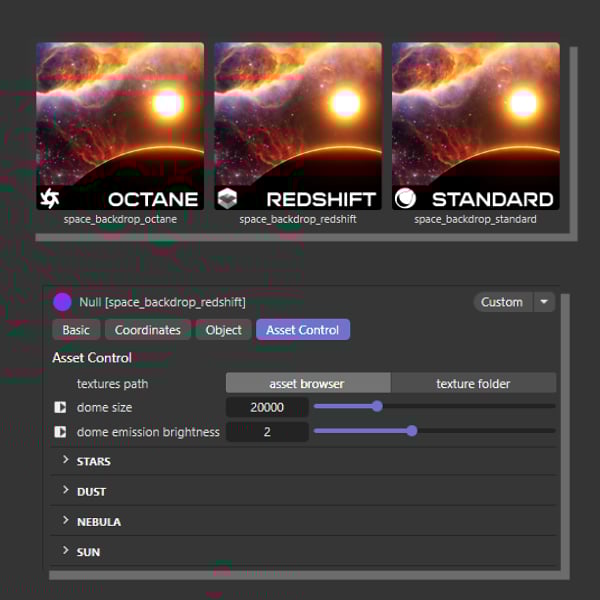The height and width of the screenshot is (600, 600).
Task: Click the dome size label
Action: point(104,408)
